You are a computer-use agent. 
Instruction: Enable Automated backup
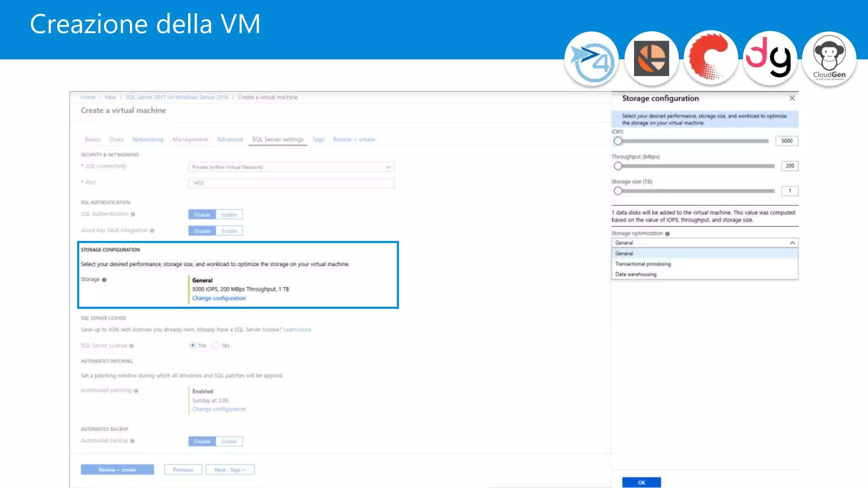coord(229,441)
